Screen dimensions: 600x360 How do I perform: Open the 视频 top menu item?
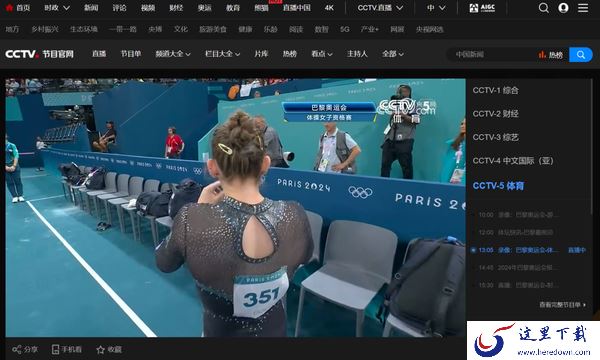tap(148, 8)
